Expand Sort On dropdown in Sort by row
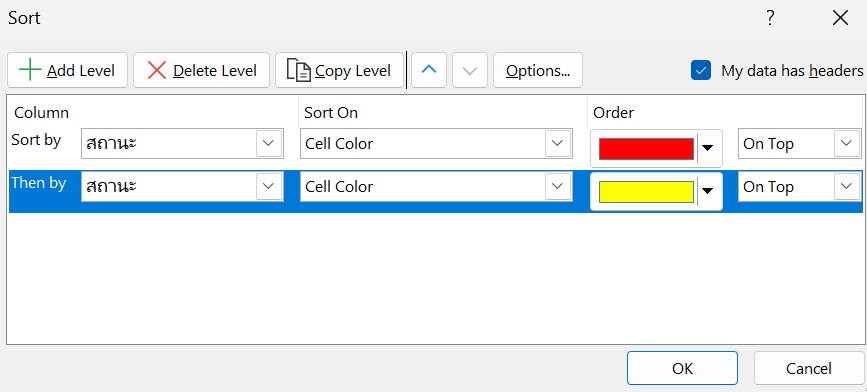This screenshot has height=392, width=867. click(558, 144)
